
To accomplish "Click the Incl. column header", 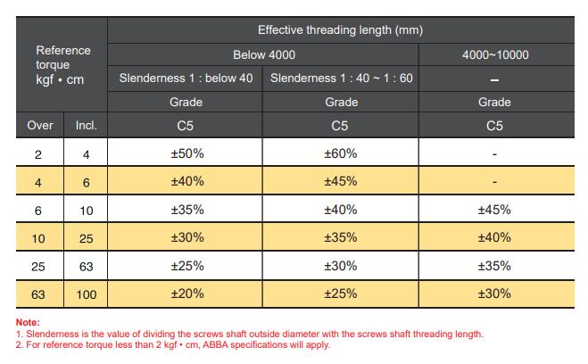I will (87, 125).
